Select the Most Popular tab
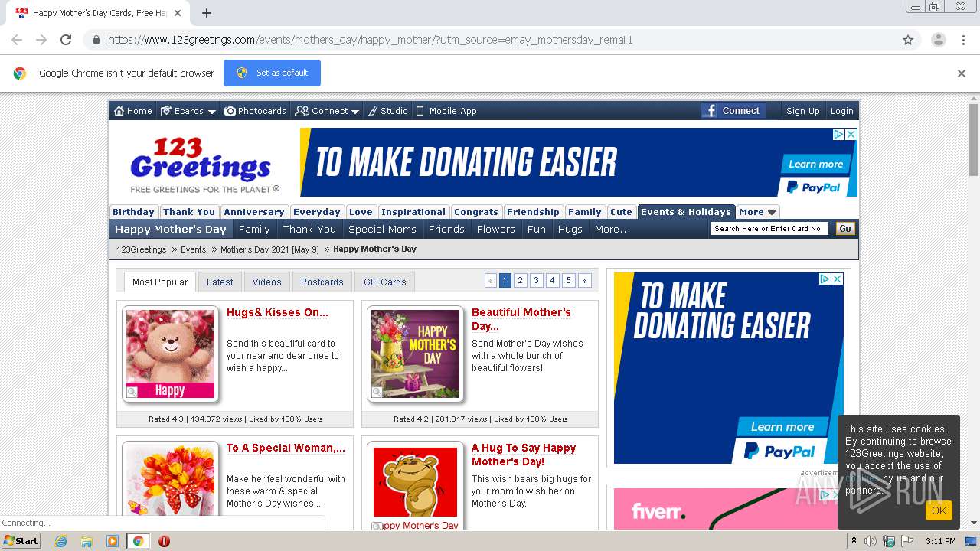Image resolution: width=980 pixels, height=551 pixels. click(160, 282)
